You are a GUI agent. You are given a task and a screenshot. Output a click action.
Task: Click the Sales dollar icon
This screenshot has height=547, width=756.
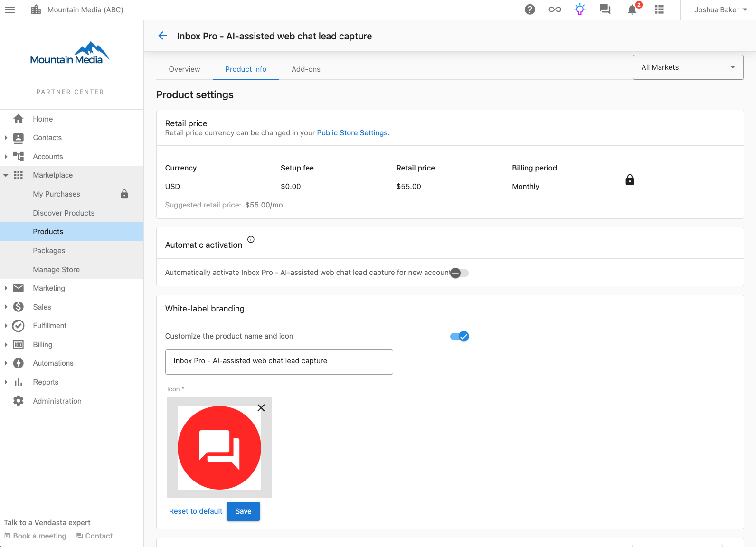(19, 307)
